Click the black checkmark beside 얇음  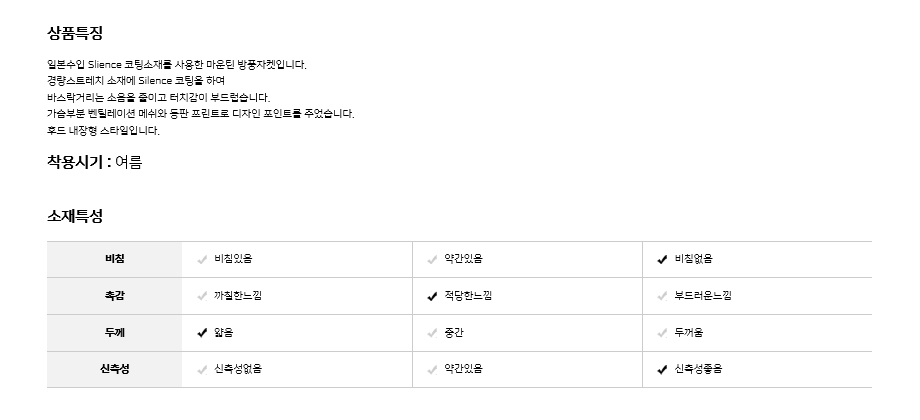[203, 333]
